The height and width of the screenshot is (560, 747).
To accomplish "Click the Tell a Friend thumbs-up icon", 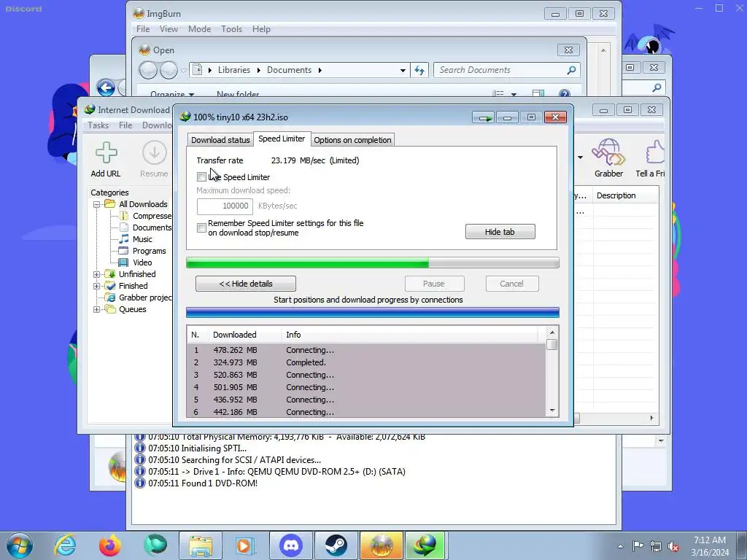I will click(654, 152).
